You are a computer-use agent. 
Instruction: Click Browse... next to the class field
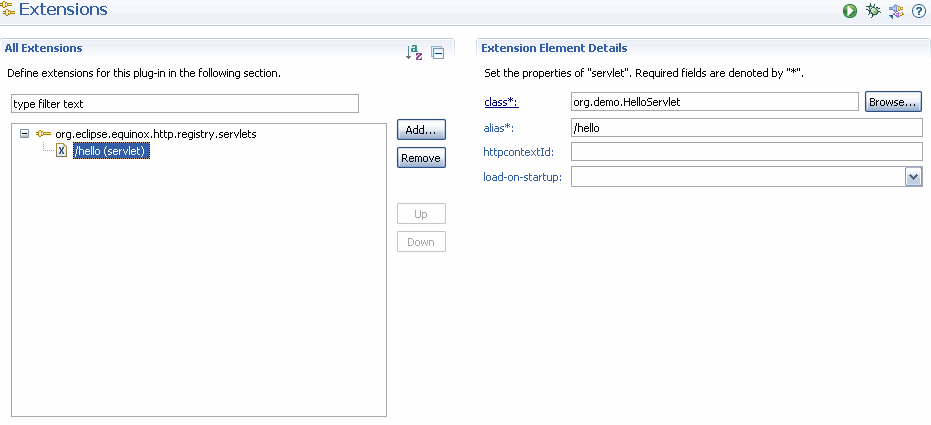tap(893, 102)
